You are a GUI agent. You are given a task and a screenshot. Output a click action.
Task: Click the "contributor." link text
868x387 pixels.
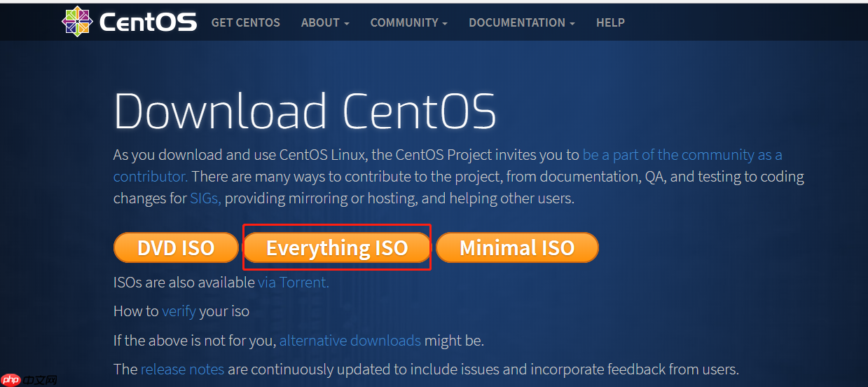pos(150,177)
